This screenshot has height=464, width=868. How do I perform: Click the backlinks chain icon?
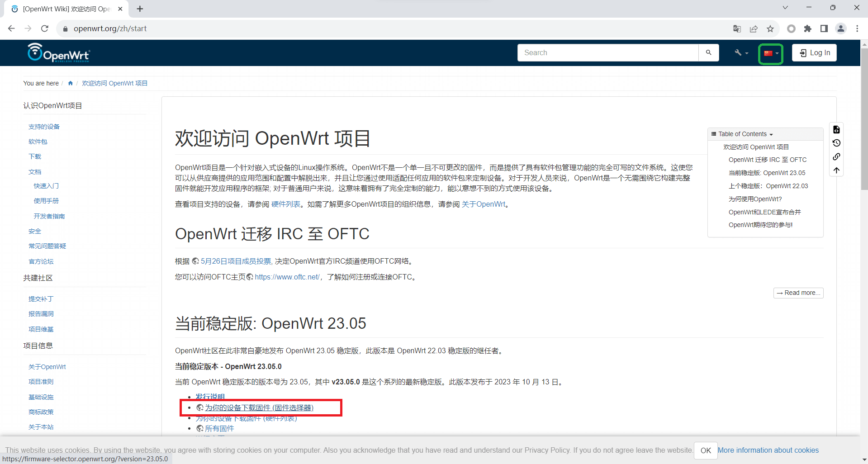(836, 156)
